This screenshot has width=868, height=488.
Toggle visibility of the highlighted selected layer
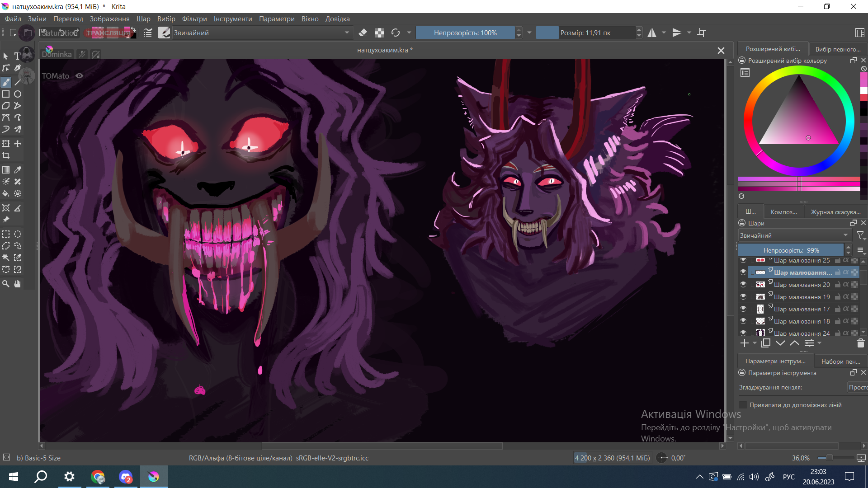tap(743, 272)
